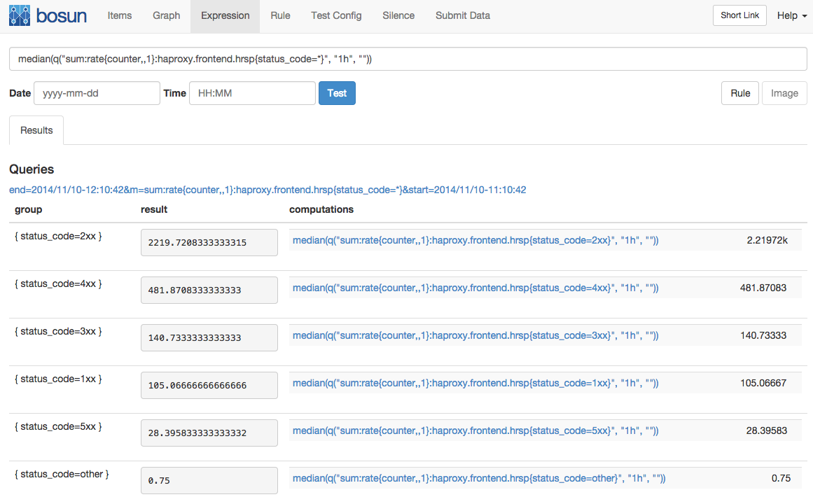Click the Rule button beside Image
This screenshot has height=504, width=813.
740,93
